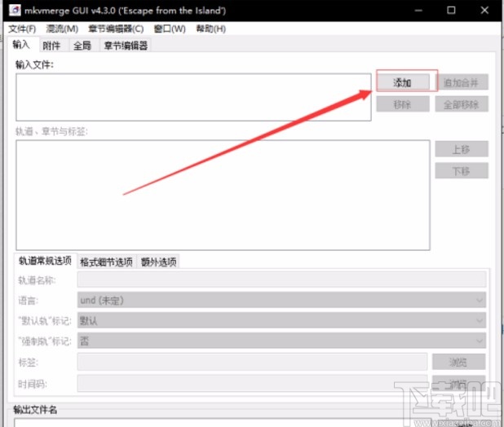Click the 浏览 button next to 标签
Screen dimensions: 504x427
[x=458, y=362]
